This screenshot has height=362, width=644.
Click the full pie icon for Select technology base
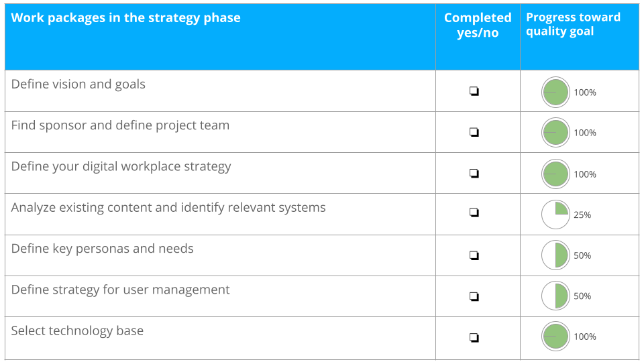coord(555,337)
